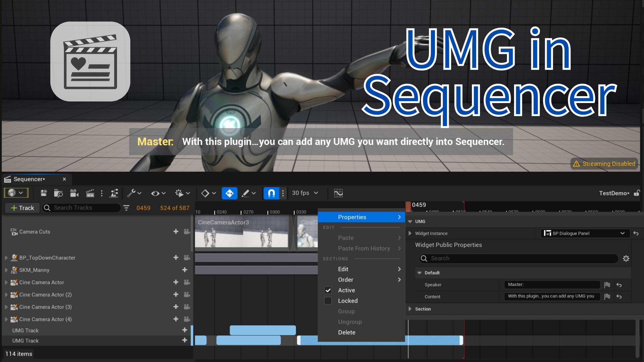Image resolution: width=644 pixels, height=362 pixels.
Task: Open the Order submenu
Action: point(361,280)
